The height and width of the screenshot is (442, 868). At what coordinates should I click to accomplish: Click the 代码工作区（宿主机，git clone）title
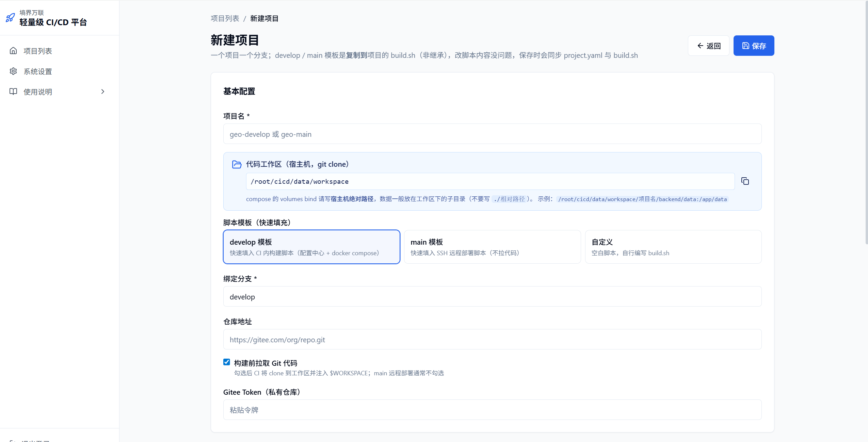click(x=298, y=164)
